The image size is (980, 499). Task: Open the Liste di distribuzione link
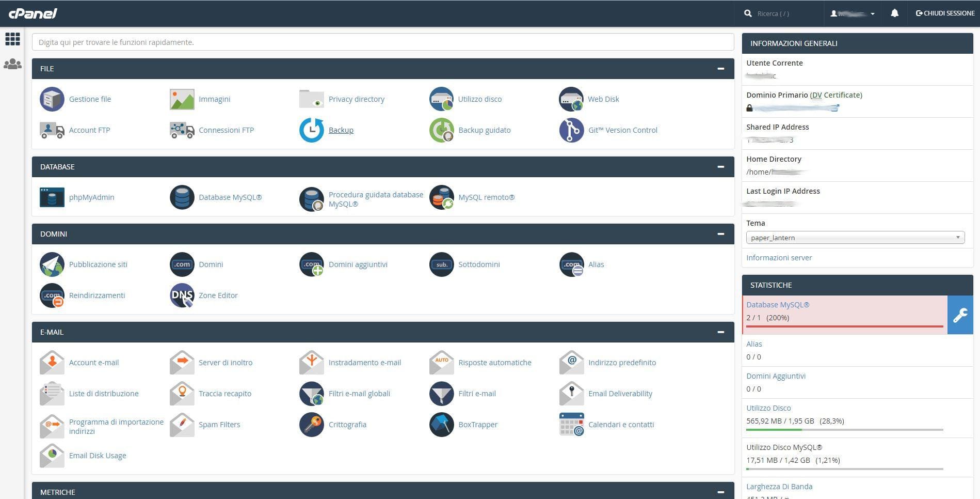click(x=104, y=394)
